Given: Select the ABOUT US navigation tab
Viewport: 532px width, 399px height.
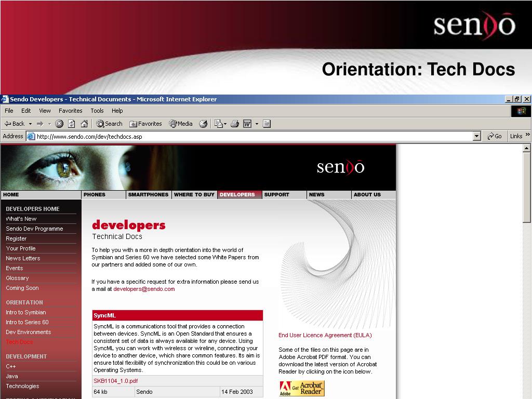Looking at the screenshot, I should point(374,195).
